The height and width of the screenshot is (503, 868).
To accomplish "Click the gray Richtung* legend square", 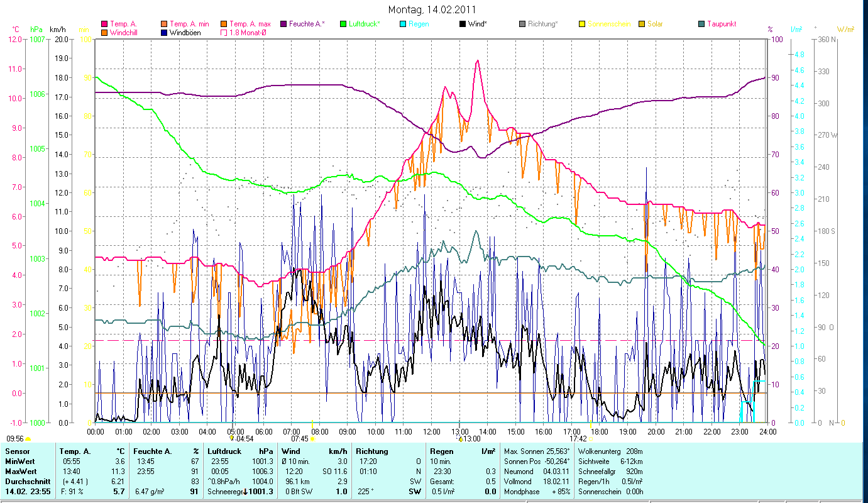I will coord(522,25).
